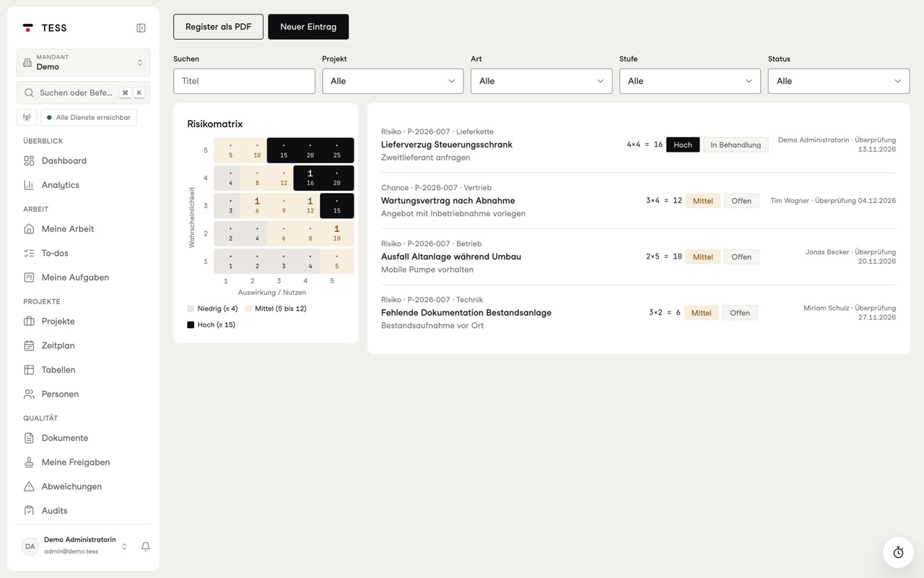Click the black Hoch legend swatch

point(191,325)
